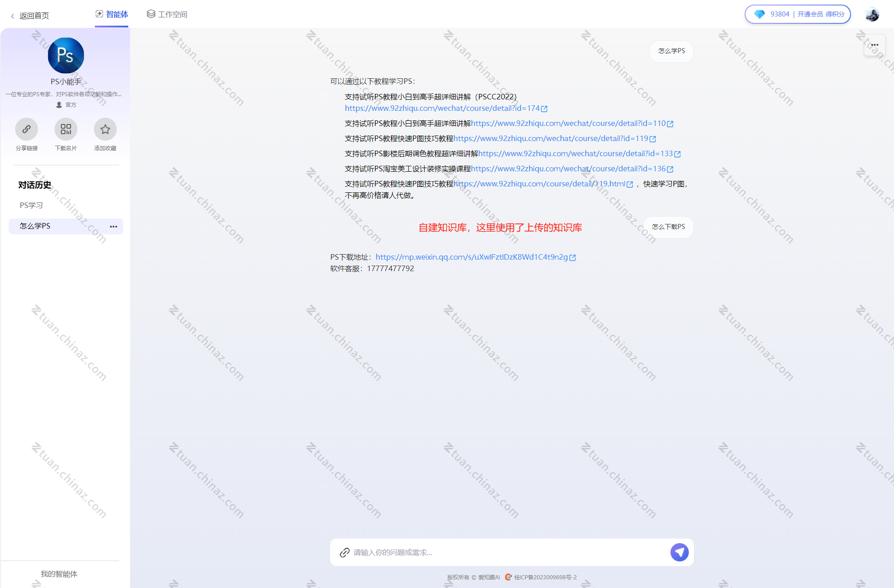Viewport: 894px width, 588px height.
Task: Click the 下载名片 label
Action: tap(66, 148)
